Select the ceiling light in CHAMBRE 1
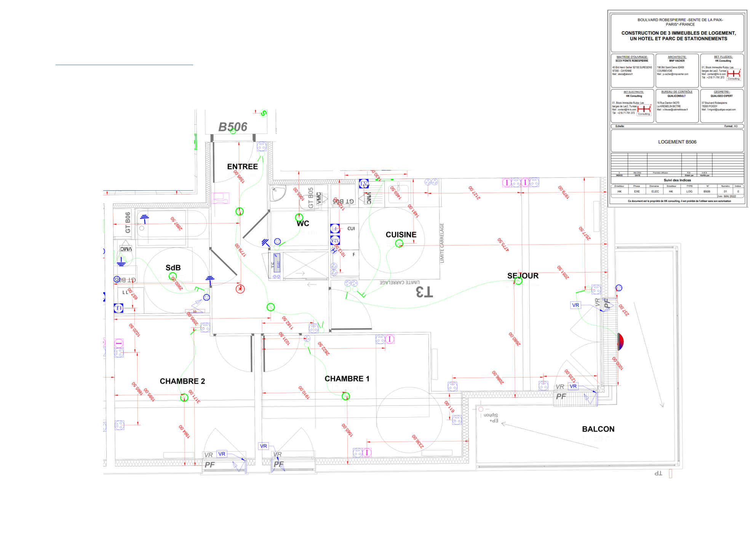The width and height of the screenshot is (756, 534). click(345, 396)
